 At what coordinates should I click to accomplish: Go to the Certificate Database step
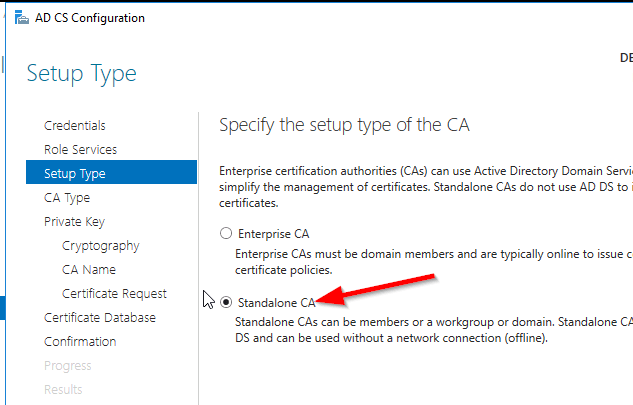coord(99,318)
